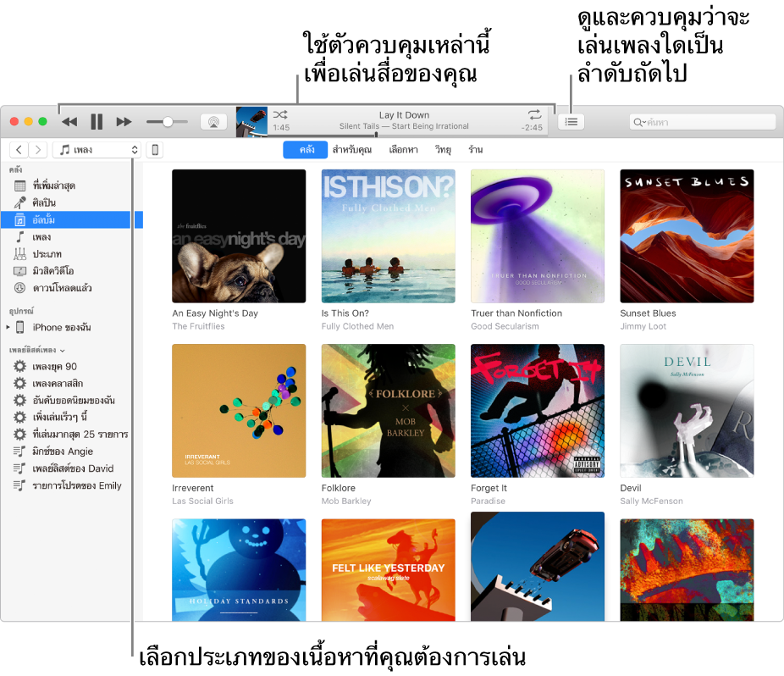Image resolution: width=784 pixels, height=676 pixels.
Task: Switch to the ร้าน tab
Action: pyautogui.click(x=476, y=150)
